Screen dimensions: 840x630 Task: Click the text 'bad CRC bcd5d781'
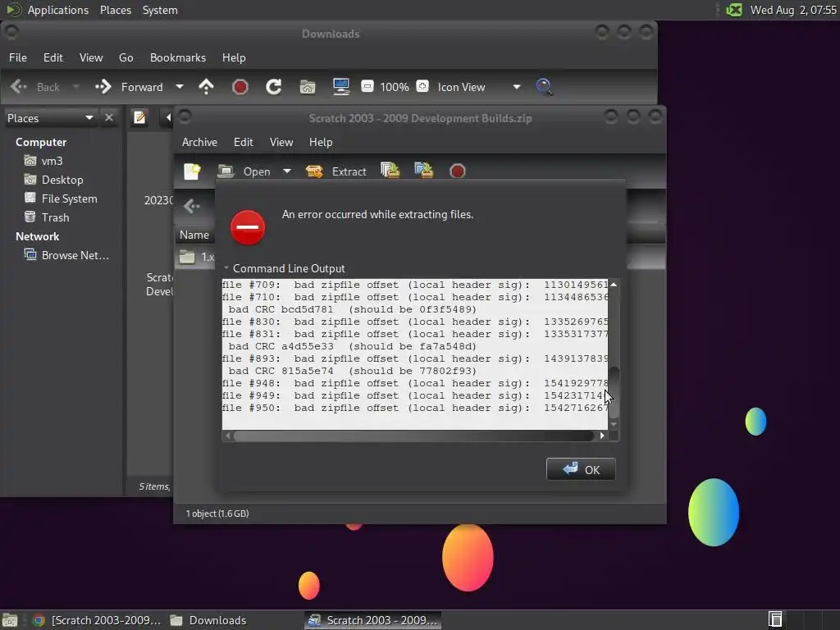[x=281, y=309]
